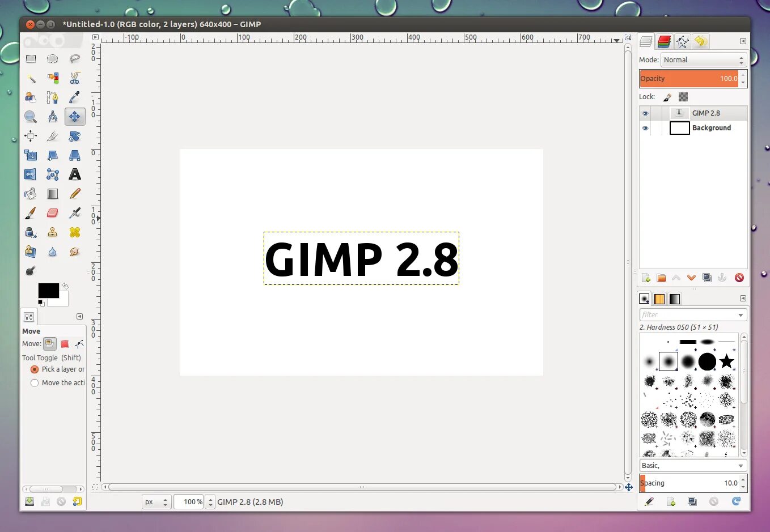Select the Select by Color tool

(53, 78)
